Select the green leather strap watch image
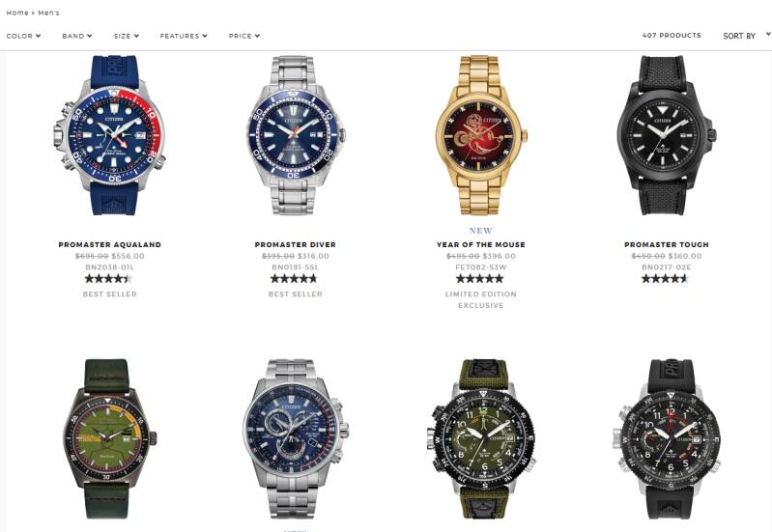This screenshot has height=532, width=772. 110,438
